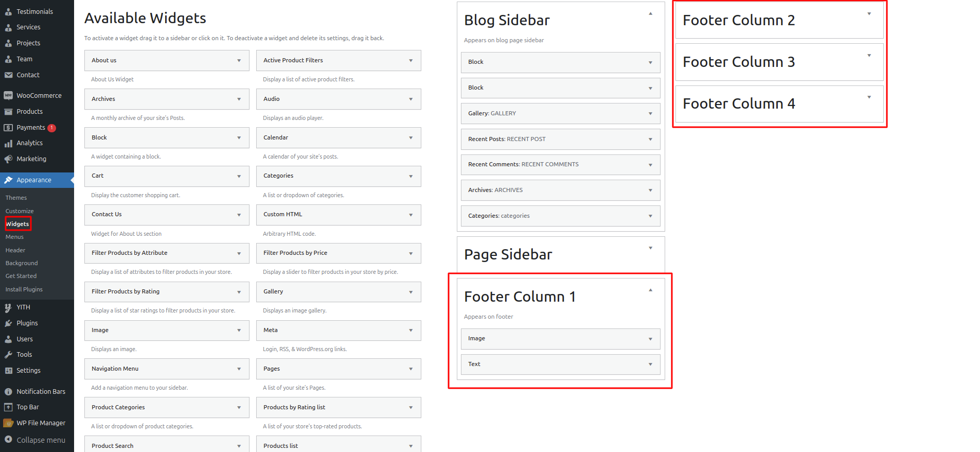Click the WP File Manager icon
The image size is (980, 452).
pos(9,423)
